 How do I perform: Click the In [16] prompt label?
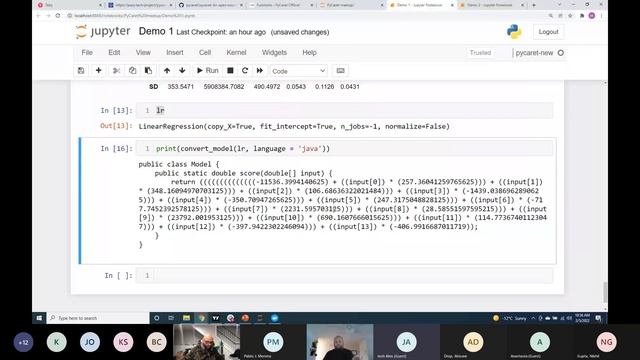click(116, 149)
